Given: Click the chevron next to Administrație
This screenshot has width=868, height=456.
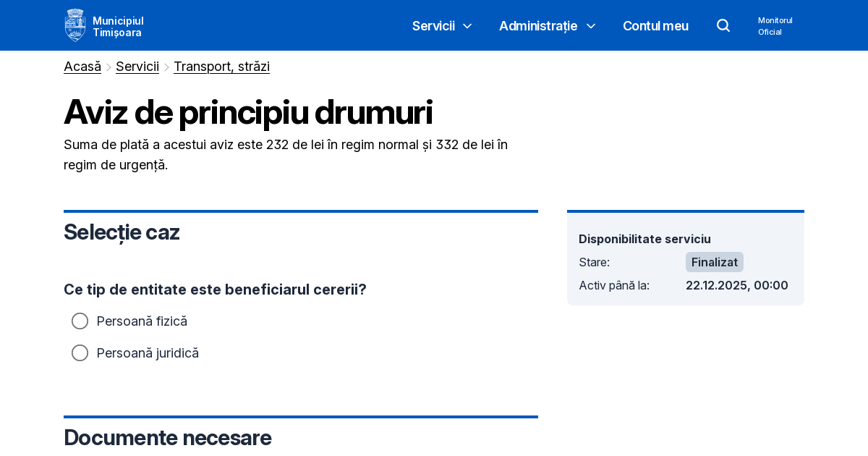Looking at the screenshot, I should click(591, 26).
